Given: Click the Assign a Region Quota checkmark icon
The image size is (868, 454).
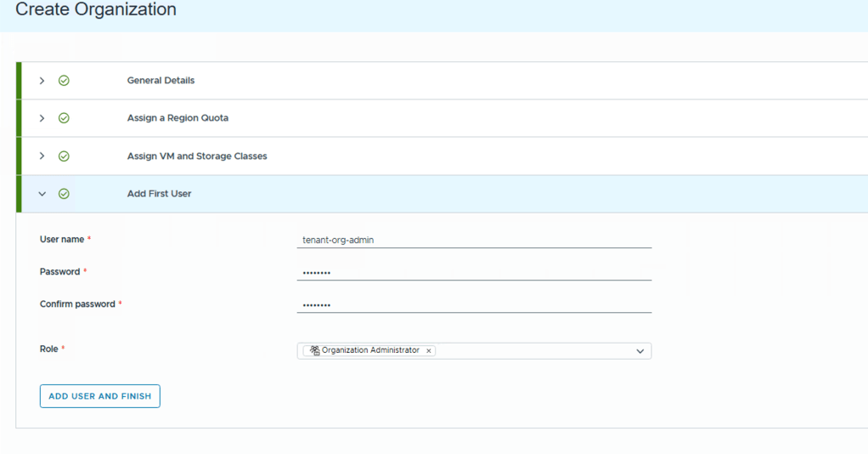Looking at the screenshot, I should [64, 118].
